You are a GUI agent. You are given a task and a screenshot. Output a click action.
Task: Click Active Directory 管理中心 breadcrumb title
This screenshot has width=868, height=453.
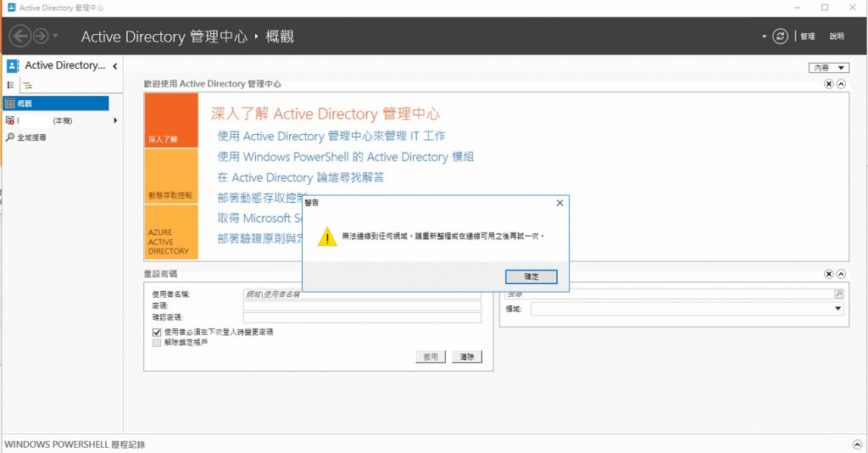tap(164, 36)
